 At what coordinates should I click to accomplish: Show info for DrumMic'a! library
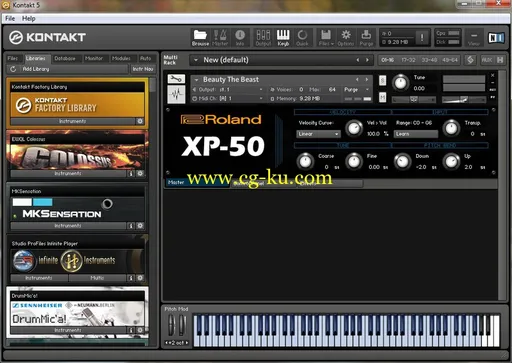tap(131, 330)
